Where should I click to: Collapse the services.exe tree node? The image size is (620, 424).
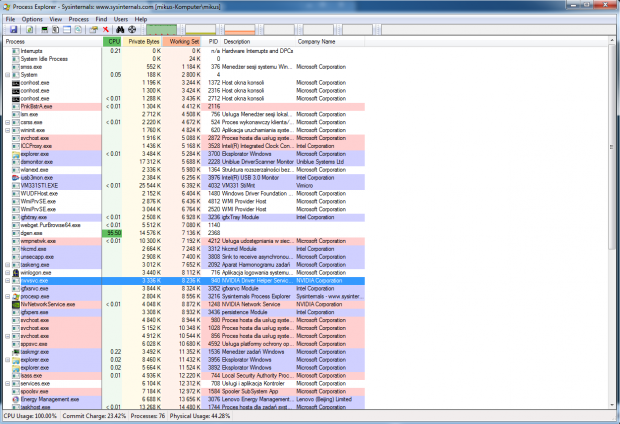point(8,383)
